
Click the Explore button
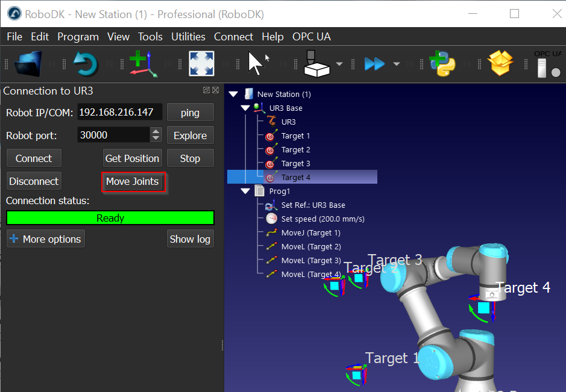click(190, 135)
